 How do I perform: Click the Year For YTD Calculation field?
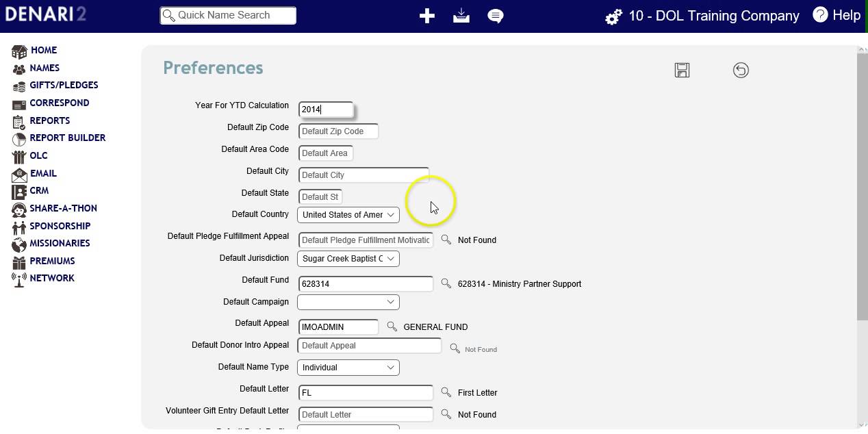pos(326,110)
